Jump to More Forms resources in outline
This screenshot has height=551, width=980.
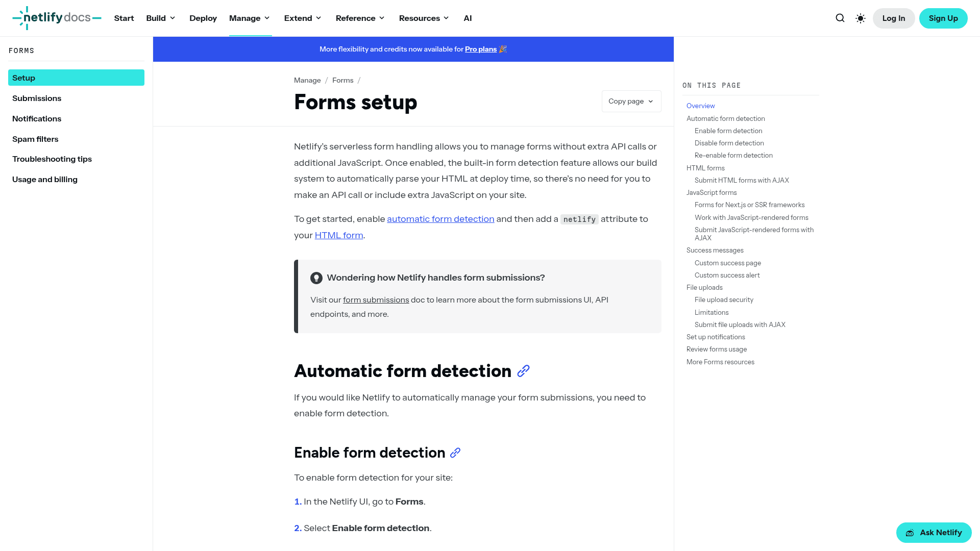[x=720, y=362]
